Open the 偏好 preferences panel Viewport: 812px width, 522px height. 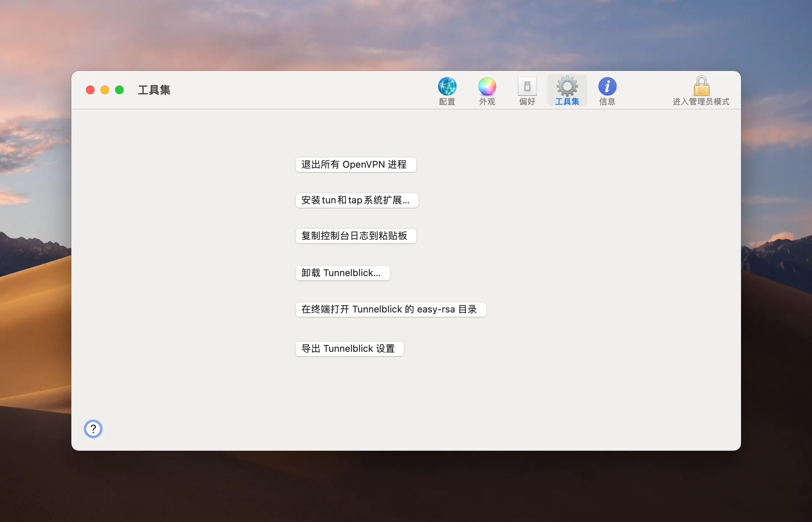pos(527,90)
